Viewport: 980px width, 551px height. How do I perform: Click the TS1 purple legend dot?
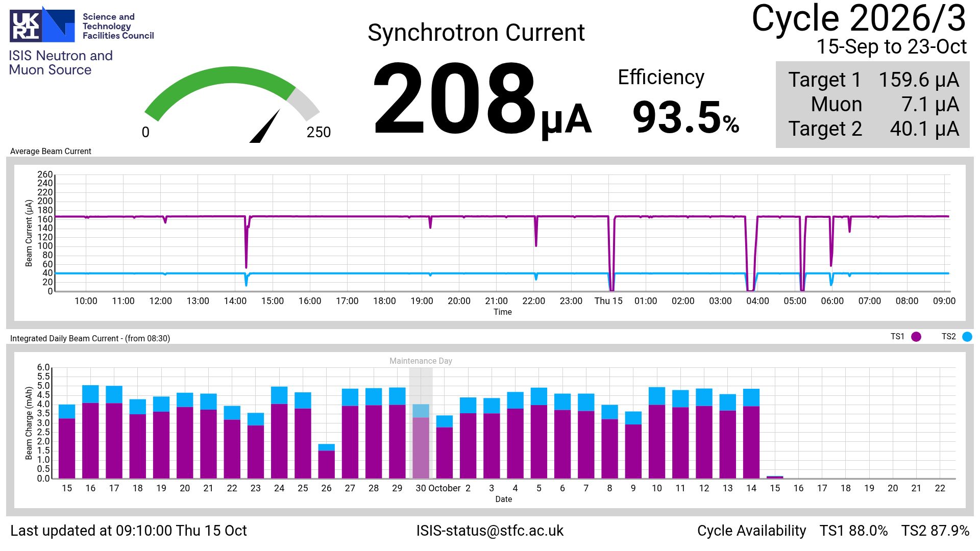click(916, 337)
